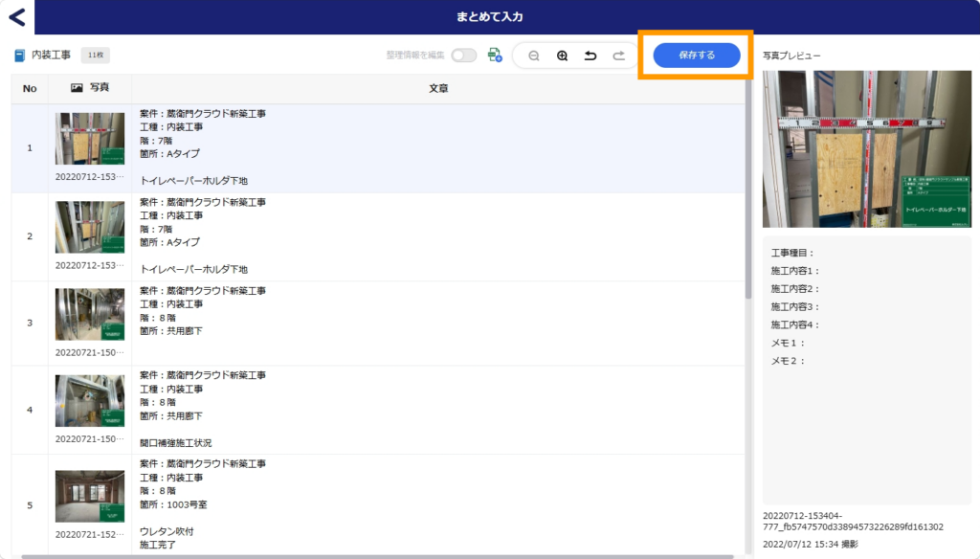
Task: Redo the last undone edit
Action: 619,56
